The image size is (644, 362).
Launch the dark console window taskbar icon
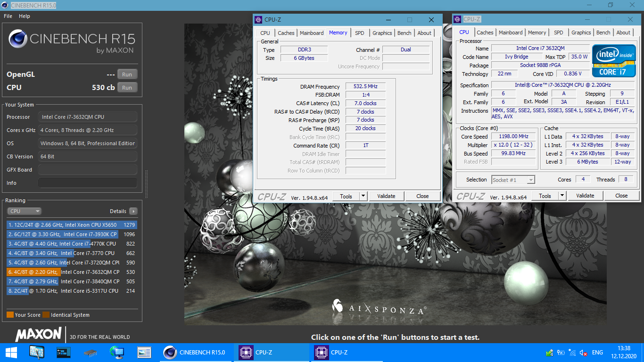(x=63, y=352)
